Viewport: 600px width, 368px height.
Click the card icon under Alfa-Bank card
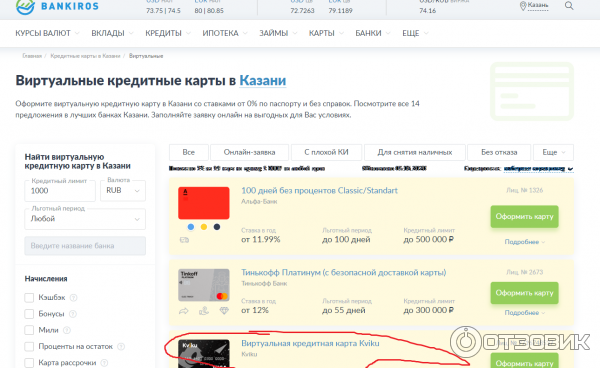184,240
